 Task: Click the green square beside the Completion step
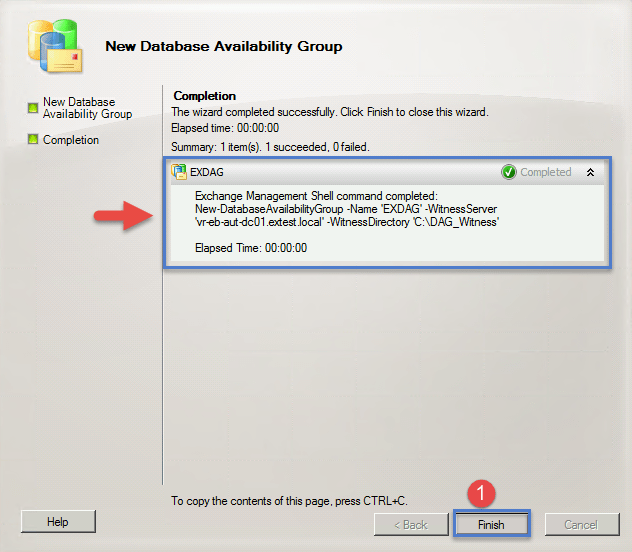[x=33, y=139]
